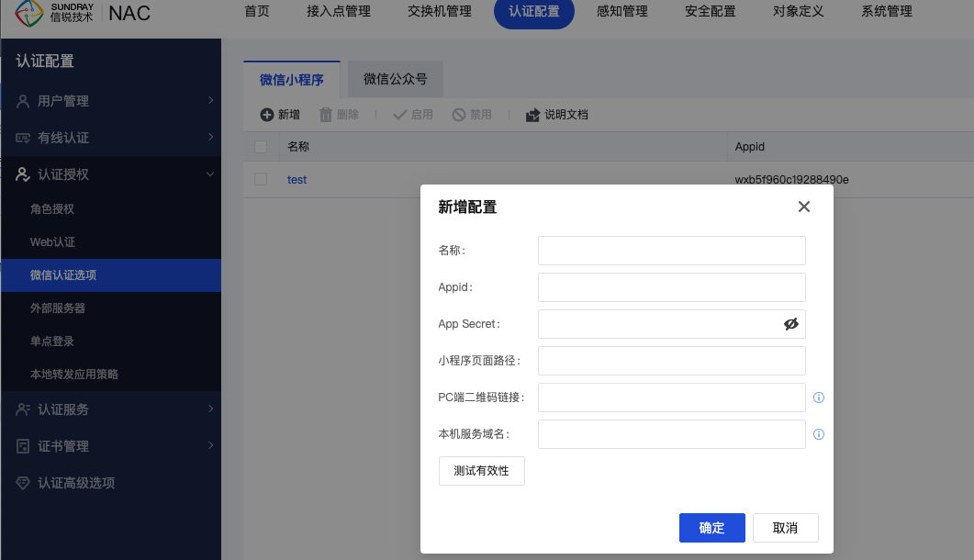Switch to the 微信公众号 tab

[x=395, y=80]
